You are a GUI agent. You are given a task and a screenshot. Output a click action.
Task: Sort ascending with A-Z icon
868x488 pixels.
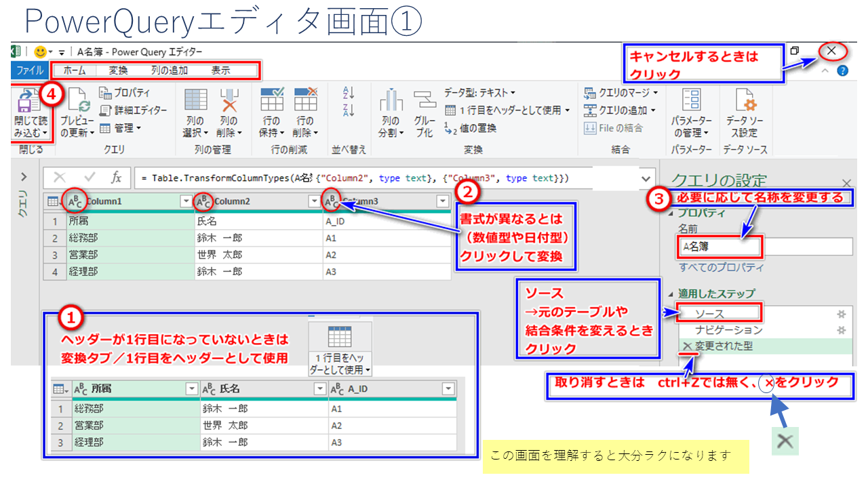349,93
